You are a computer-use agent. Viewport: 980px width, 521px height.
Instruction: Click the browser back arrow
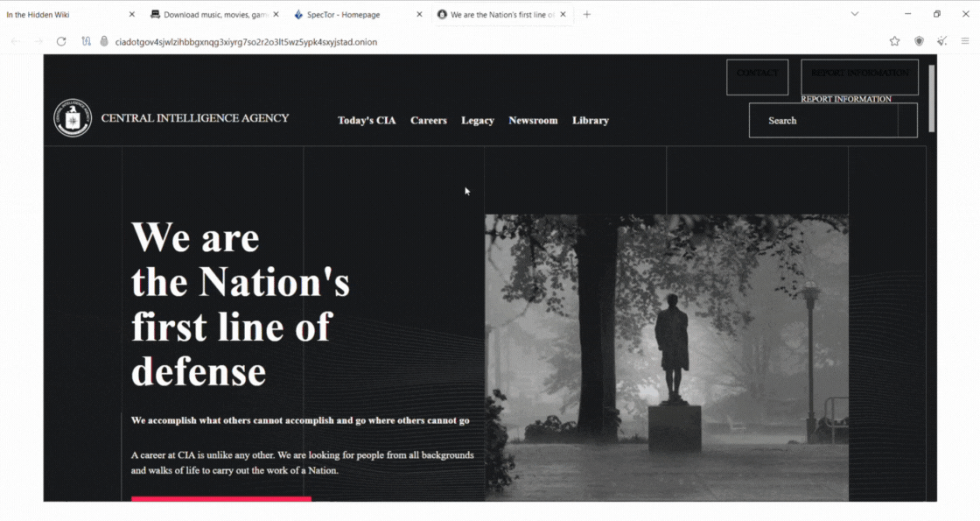pos(16,41)
